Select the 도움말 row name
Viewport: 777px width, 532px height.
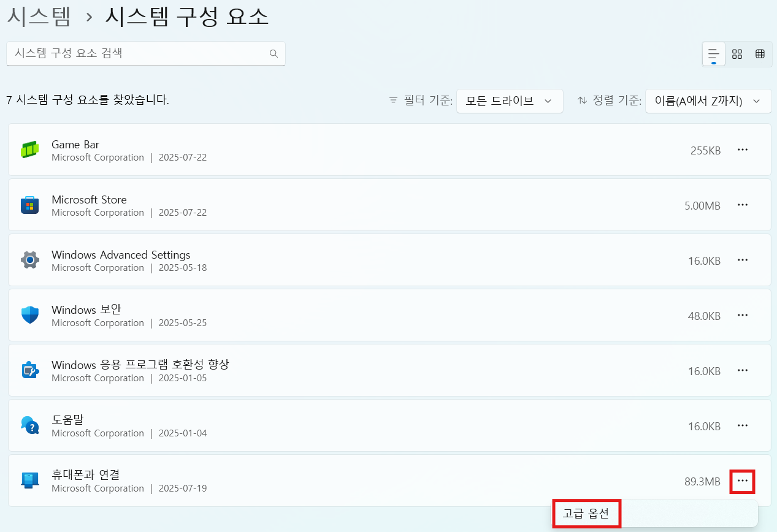pyautogui.click(x=67, y=420)
